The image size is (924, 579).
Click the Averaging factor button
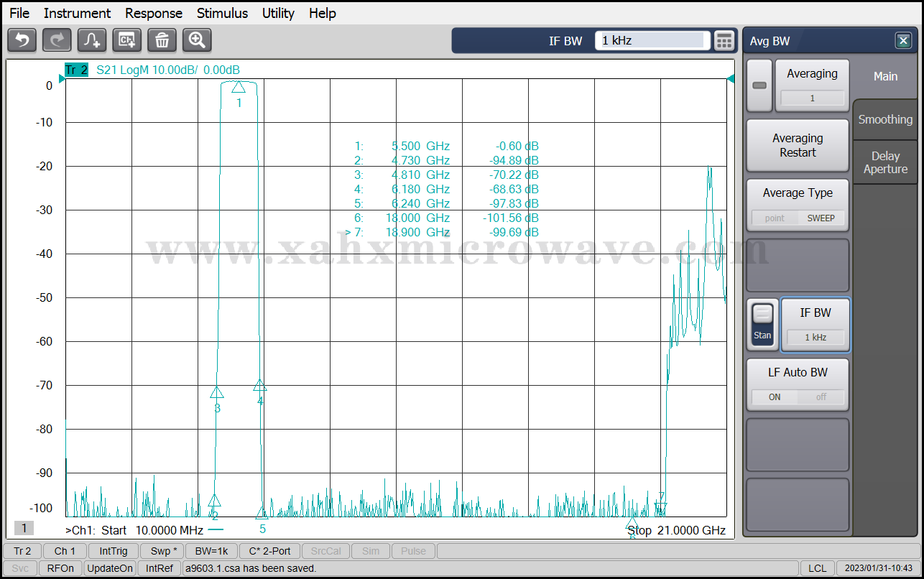pos(812,85)
